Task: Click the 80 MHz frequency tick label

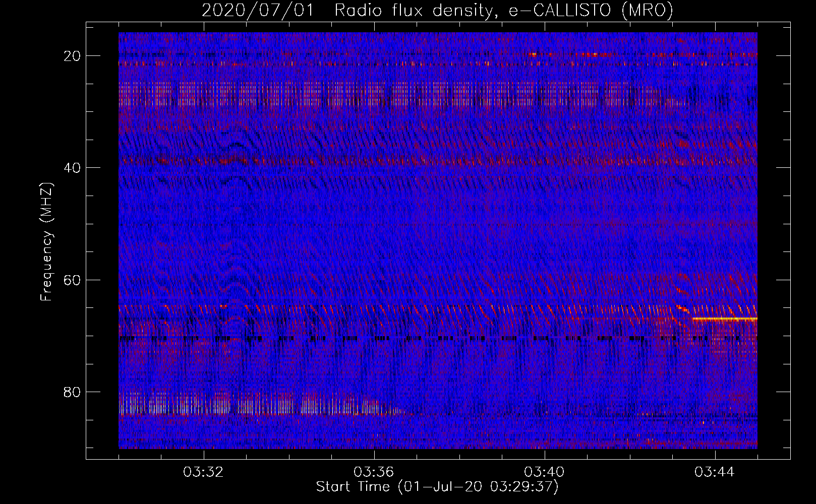Action: tap(73, 392)
